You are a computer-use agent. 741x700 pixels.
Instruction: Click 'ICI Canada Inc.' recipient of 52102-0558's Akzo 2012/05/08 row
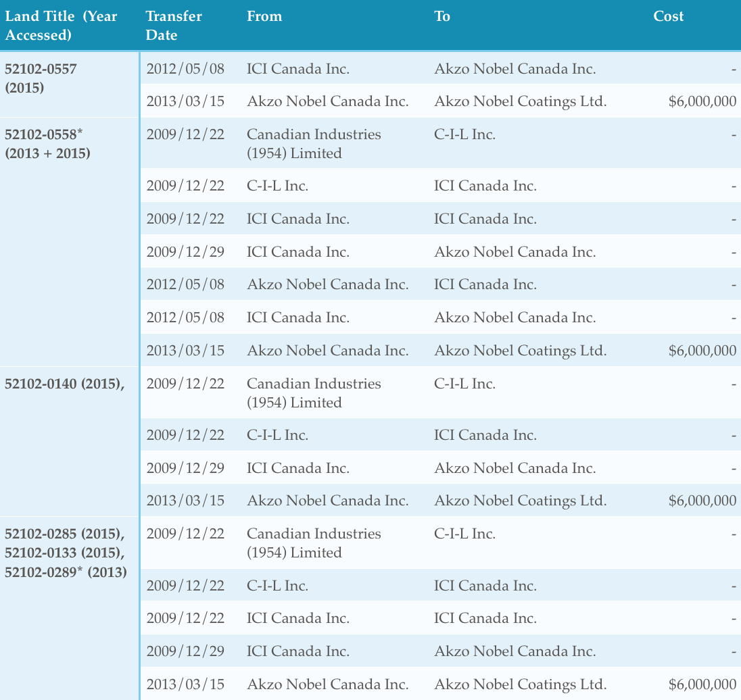pyautogui.click(x=485, y=285)
